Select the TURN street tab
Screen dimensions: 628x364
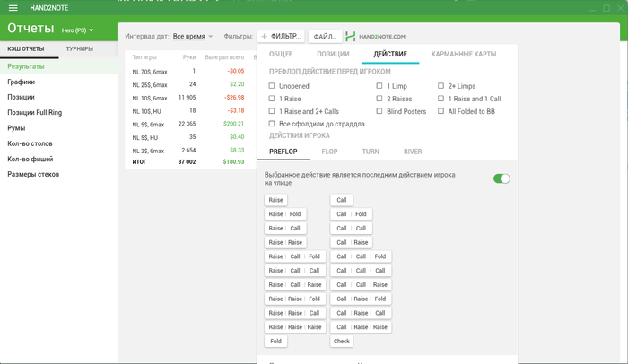tap(371, 152)
